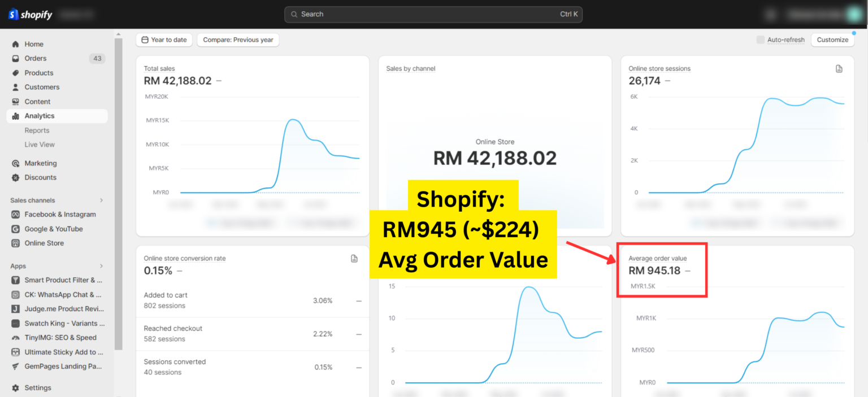Screen dimensions: 868x397
Task: Open report icon on conversion rate card
Action: pos(354,259)
